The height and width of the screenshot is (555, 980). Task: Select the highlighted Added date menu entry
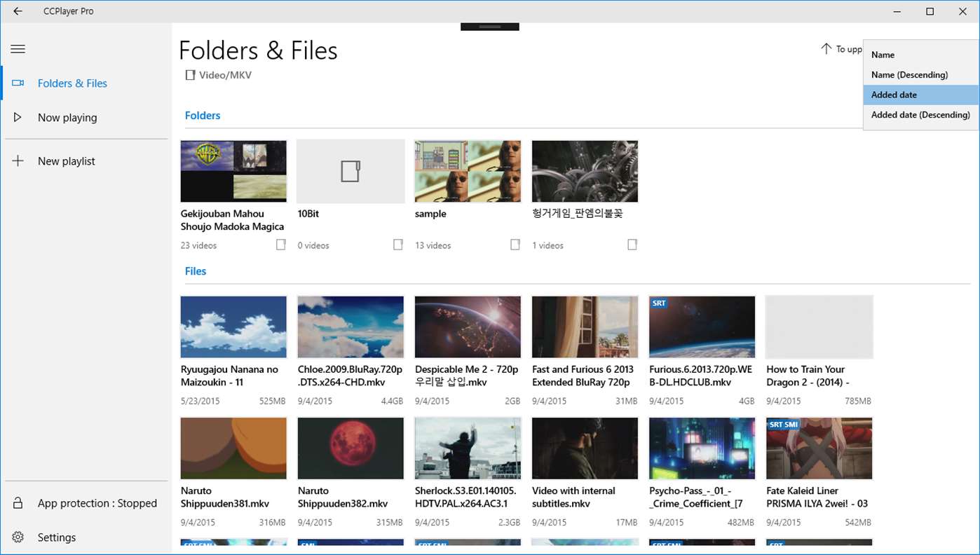894,95
